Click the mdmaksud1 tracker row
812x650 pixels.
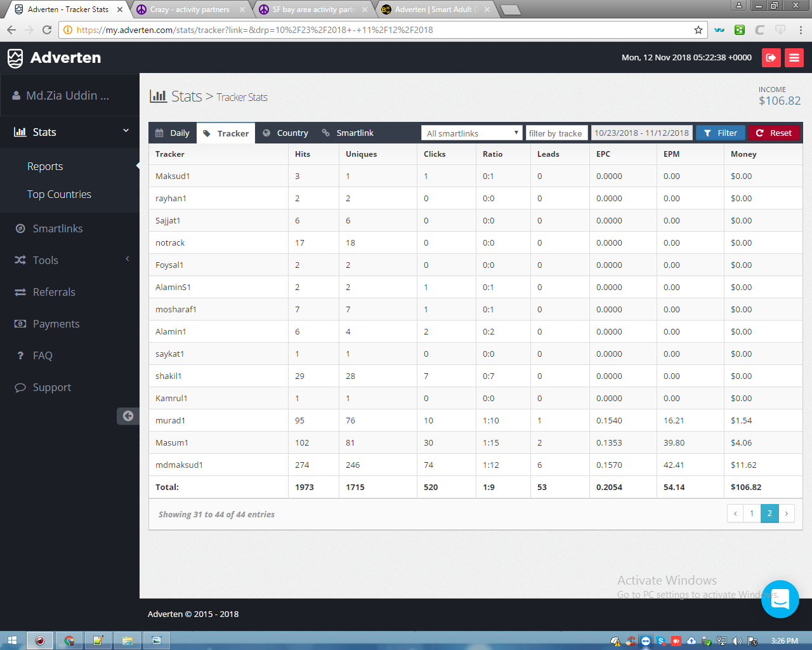[476, 465]
